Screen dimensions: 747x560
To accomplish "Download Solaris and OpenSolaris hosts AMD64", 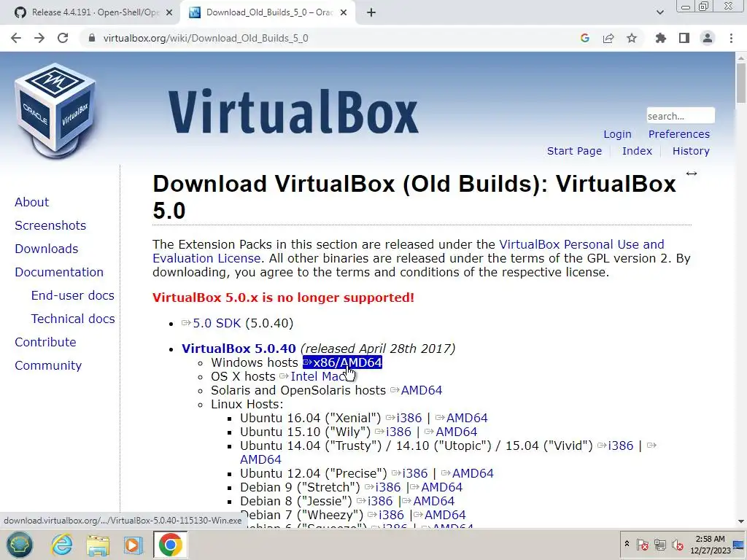I will [422, 390].
